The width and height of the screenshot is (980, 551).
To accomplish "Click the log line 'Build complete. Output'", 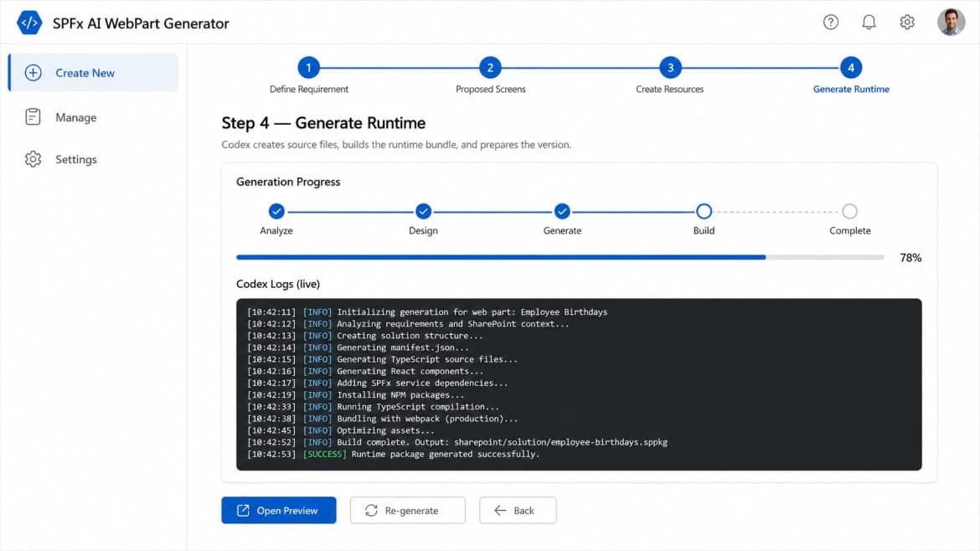I will (x=456, y=442).
